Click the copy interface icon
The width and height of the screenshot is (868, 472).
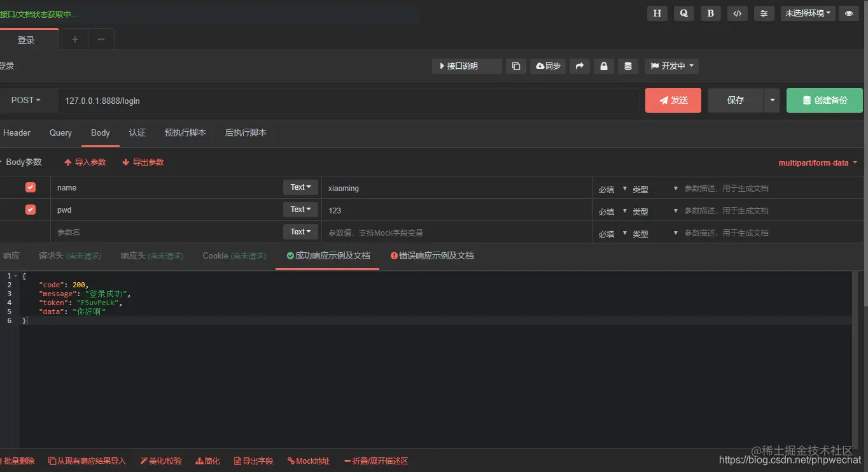point(516,66)
